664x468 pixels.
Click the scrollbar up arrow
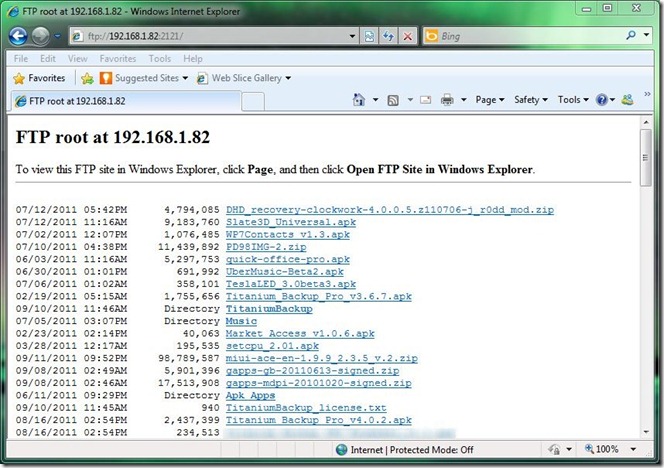(x=646, y=122)
